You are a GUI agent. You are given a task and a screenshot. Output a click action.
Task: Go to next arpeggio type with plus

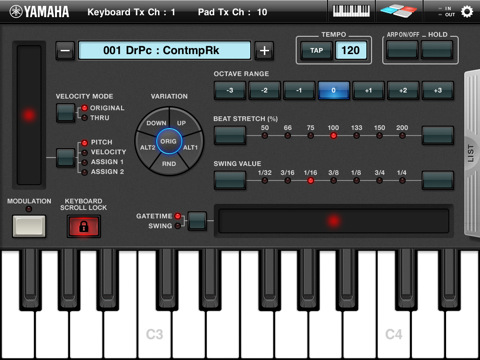coord(264,51)
